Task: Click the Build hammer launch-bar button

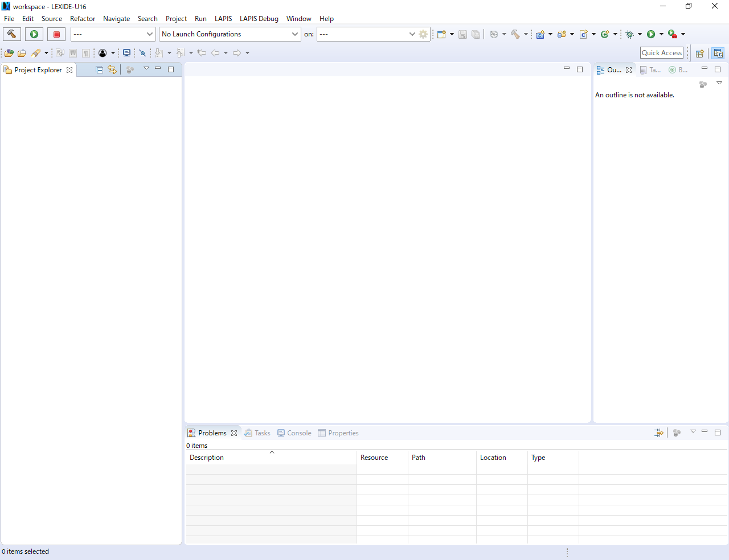Action: 12,34
